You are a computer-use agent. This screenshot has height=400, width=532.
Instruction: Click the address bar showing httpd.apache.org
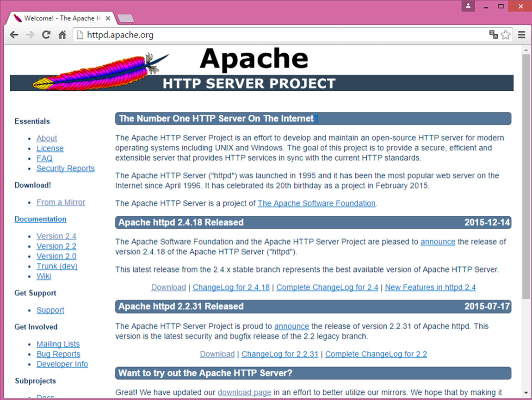[x=278, y=35]
